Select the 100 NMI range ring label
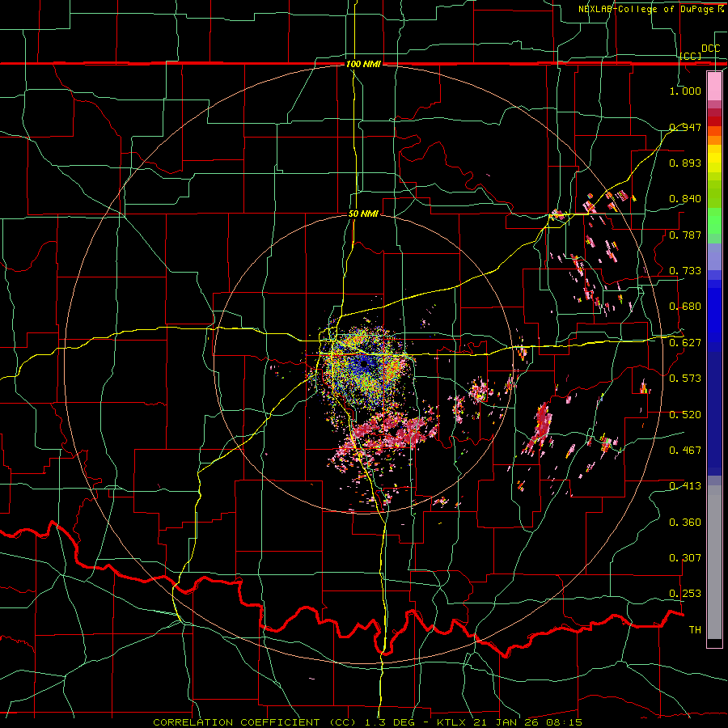The width and height of the screenshot is (728, 728). [x=363, y=64]
